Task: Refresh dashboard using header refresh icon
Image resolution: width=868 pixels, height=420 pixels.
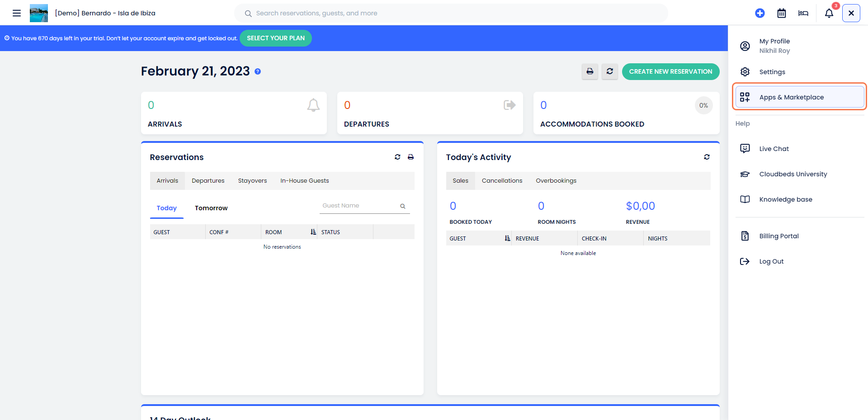Action: [610, 71]
